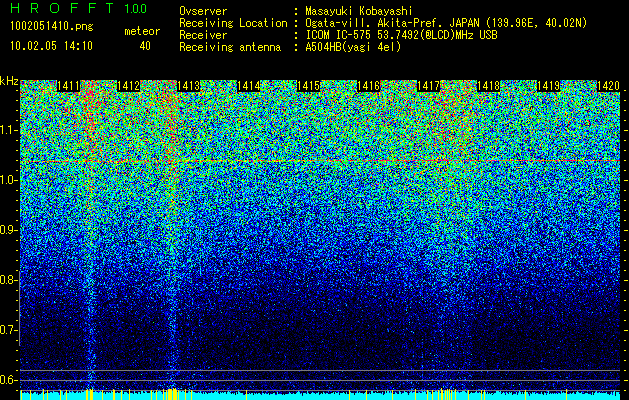This screenshot has height=400, width=629.
Task: Click the meteor label
Action: click(142, 31)
